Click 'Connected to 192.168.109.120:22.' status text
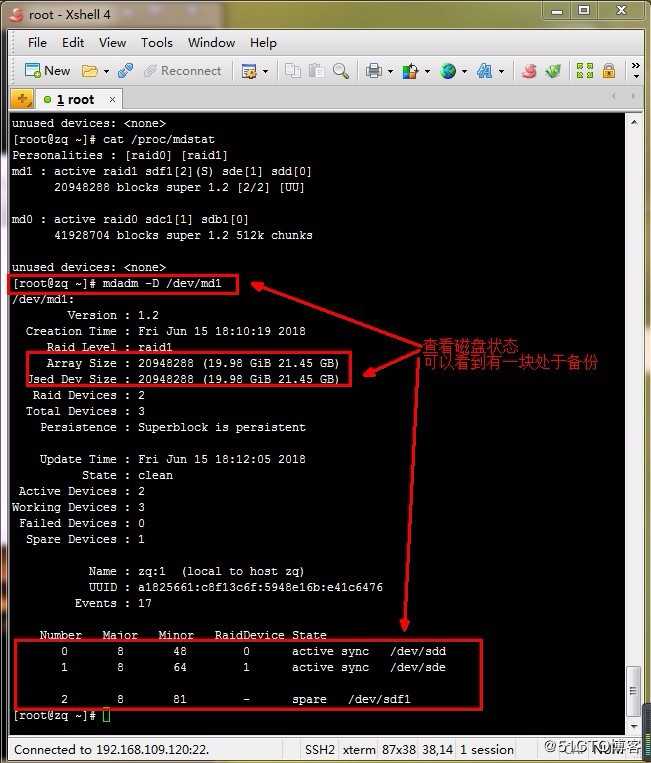The image size is (651, 763). click(111, 749)
